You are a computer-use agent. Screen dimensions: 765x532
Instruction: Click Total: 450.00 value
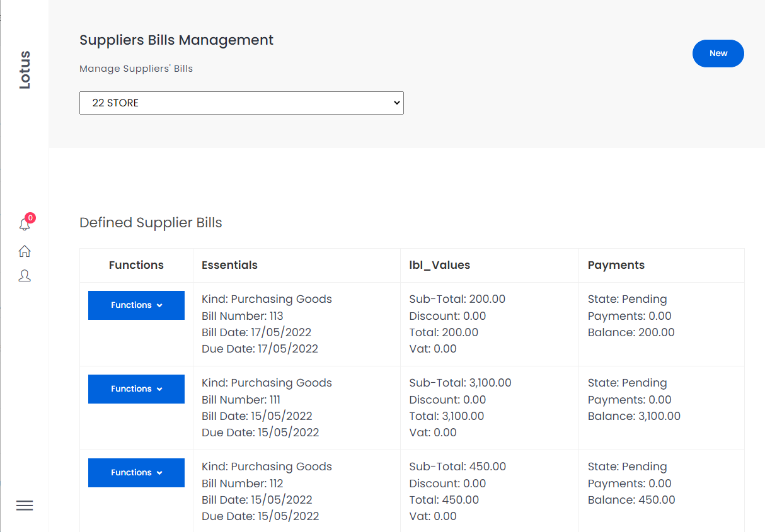pyautogui.click(x=444, y=500)
